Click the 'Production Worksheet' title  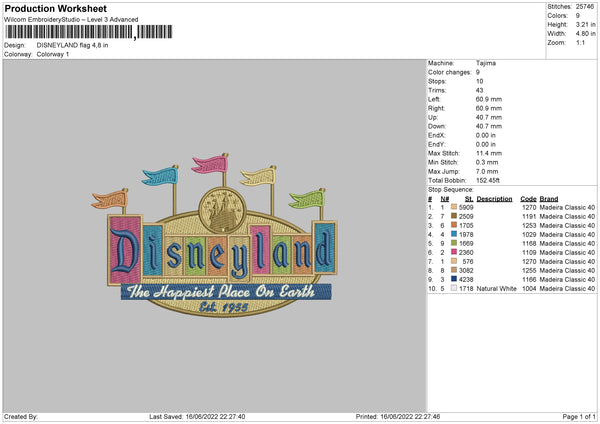click(55, 8)
